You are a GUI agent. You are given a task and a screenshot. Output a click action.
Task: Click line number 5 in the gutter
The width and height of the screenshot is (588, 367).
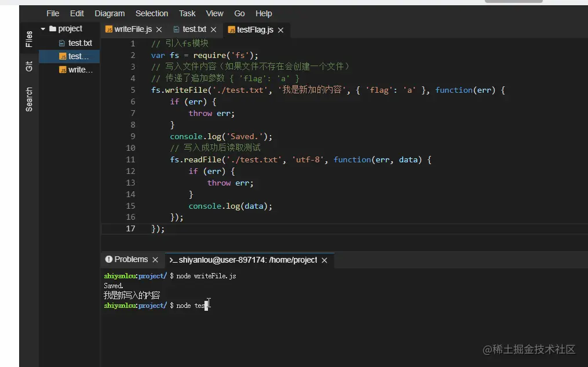[133, 90]
